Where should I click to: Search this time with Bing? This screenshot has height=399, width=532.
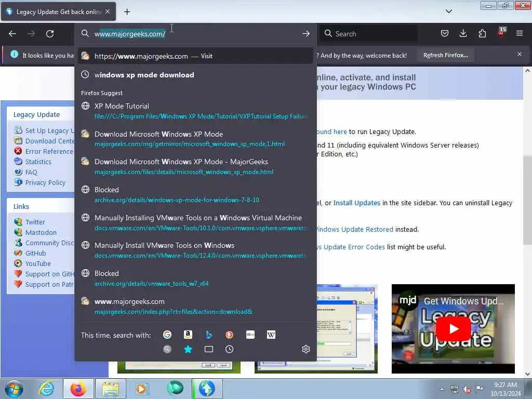click(x=209, y=335)
